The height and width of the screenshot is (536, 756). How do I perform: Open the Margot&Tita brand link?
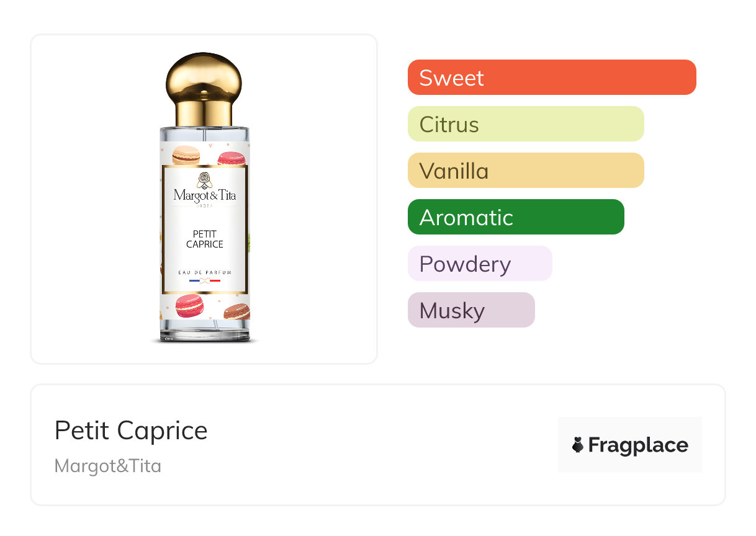(108, 466)
